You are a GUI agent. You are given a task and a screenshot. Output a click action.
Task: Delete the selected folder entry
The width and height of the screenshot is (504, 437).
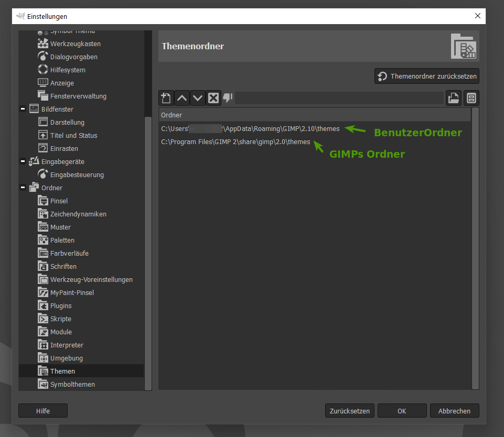tap(213, 98)
